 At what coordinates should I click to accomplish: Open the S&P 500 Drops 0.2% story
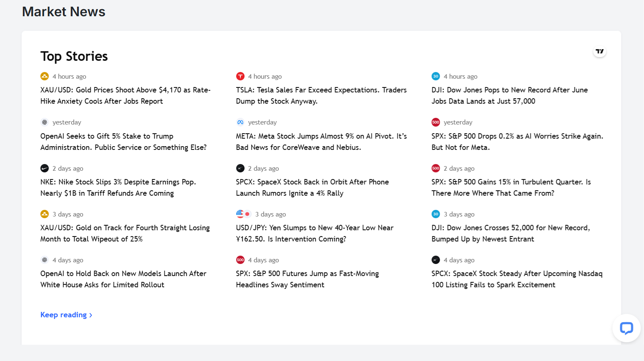tap(517, 142)
